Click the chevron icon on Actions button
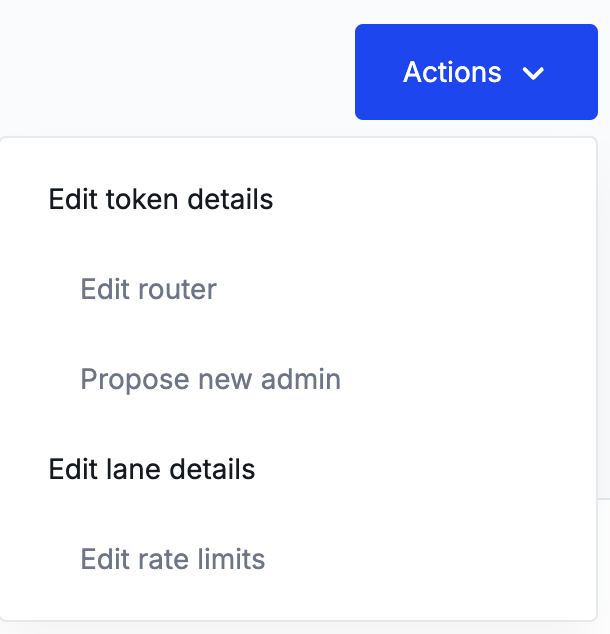 [x=533, y=73]
